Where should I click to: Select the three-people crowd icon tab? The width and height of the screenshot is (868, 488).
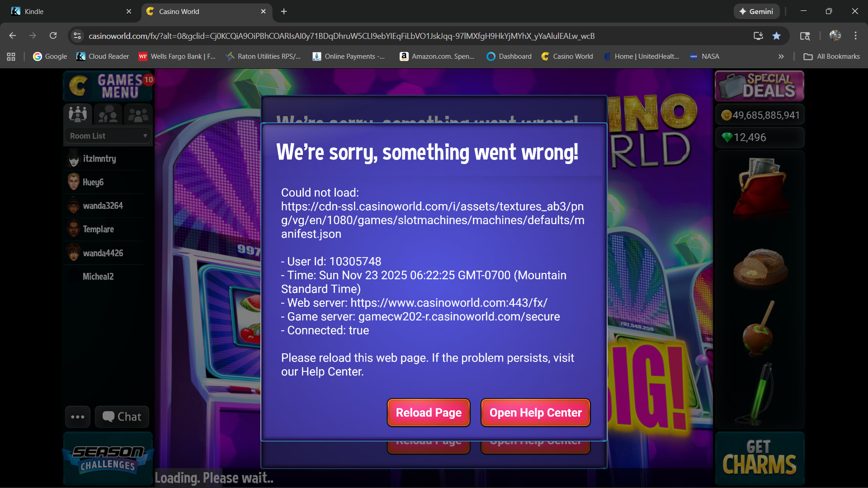coord(138,114)
